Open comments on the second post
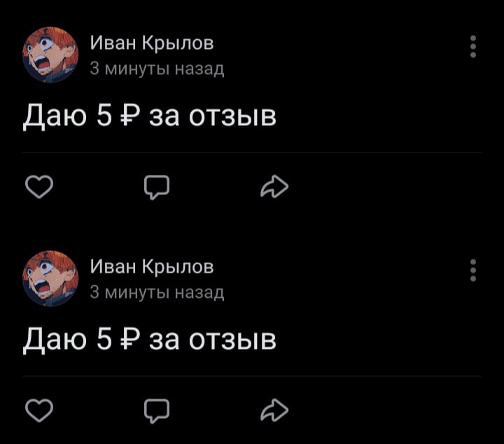The image size is (504, 444). point(157,410)
